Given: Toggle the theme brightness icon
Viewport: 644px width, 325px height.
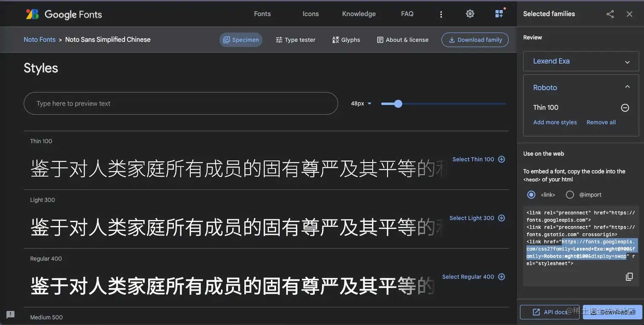Looking at the screenshot, I should click(470, 14).
